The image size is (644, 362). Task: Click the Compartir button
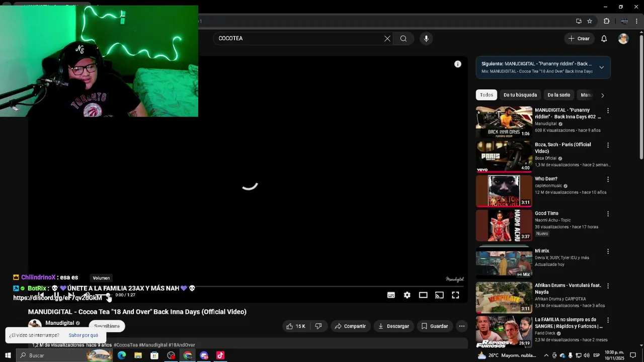pos(350,326)
